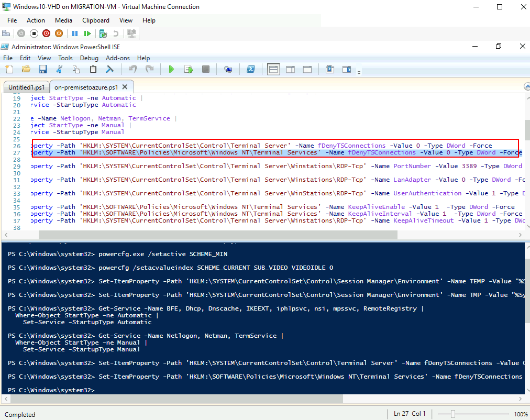
Task: Click the Enhanced Session icon in VM toolbar
Action: point(131,34)
